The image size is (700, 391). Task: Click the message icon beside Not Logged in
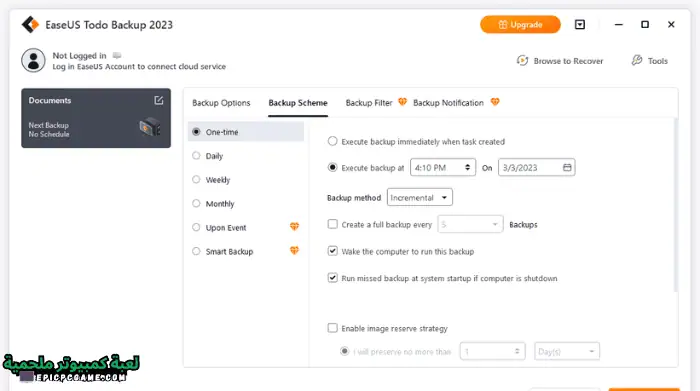coord(117,55)
